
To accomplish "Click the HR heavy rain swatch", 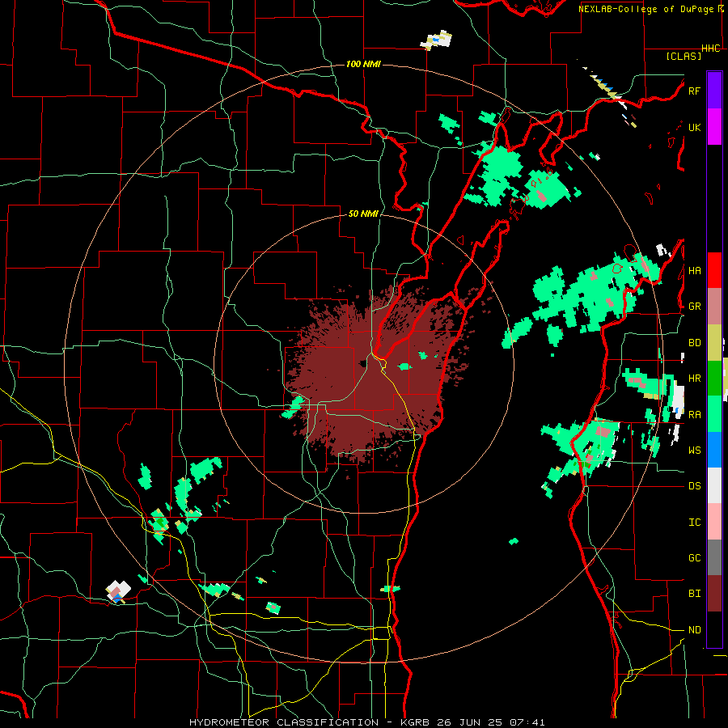I will [714, 378].
